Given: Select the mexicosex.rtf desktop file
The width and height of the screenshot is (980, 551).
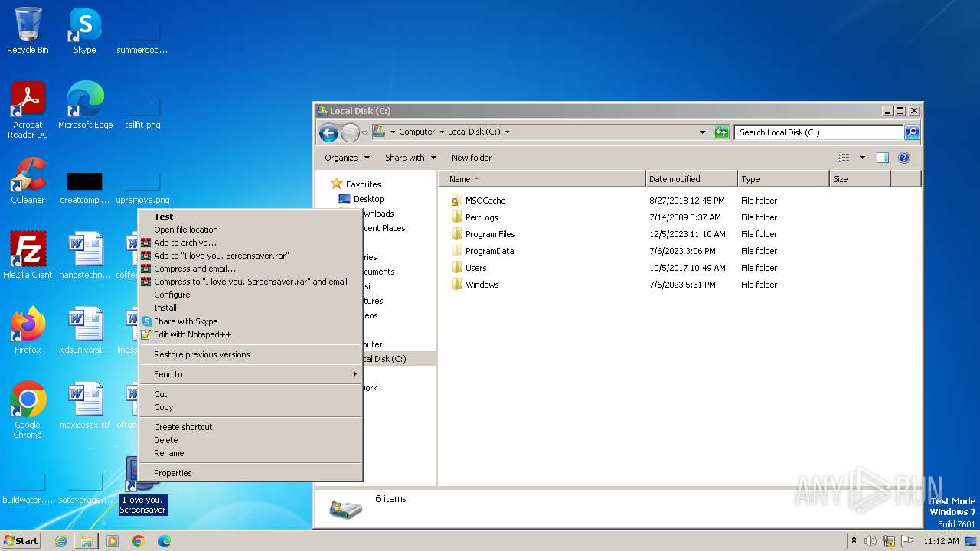Looking at the screenshot, I should point(84,406).
